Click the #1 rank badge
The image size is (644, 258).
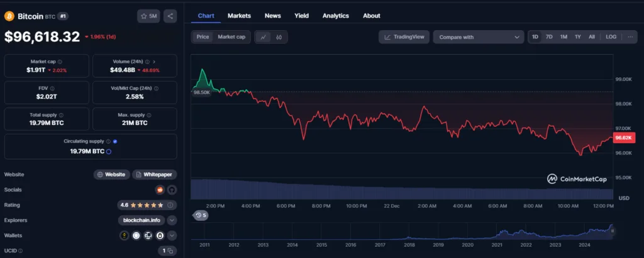(x=63, y=16)
